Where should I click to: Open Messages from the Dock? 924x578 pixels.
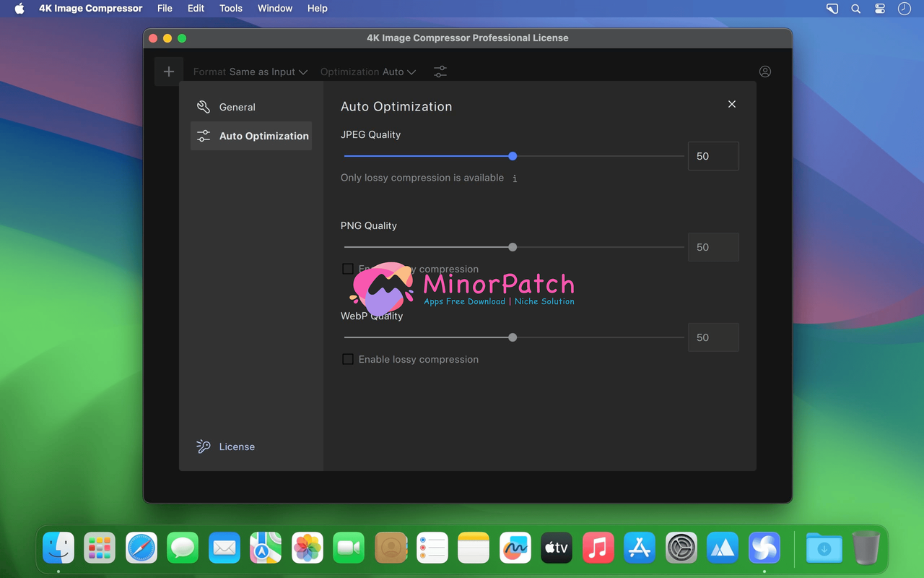coord(183,548)
